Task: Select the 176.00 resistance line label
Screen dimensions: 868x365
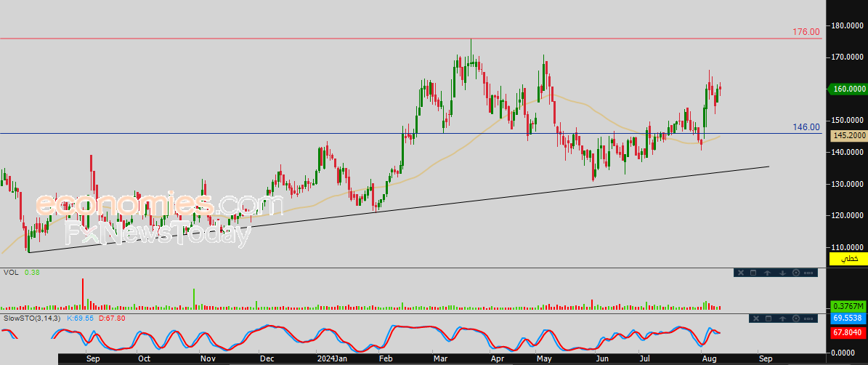Action: 807,32
